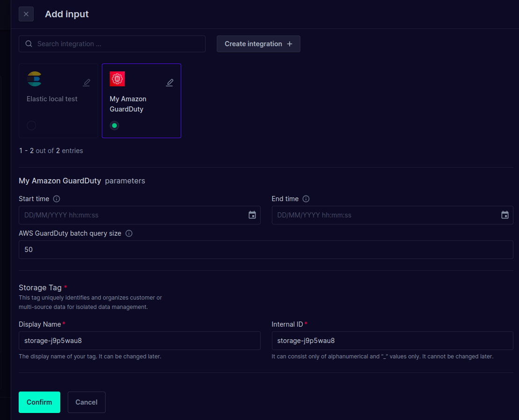Focus the End time input field
This screenshot has width=519, height=420.
392,215
